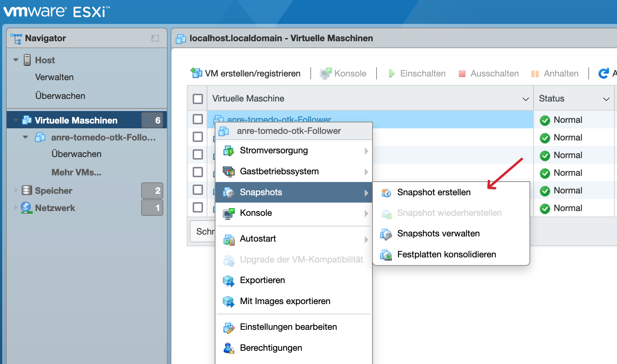Image resolution: width=617 pixels, height=364 pixels.
Task: Collapse the Host tree node
Action: click(x=16, y=60)
